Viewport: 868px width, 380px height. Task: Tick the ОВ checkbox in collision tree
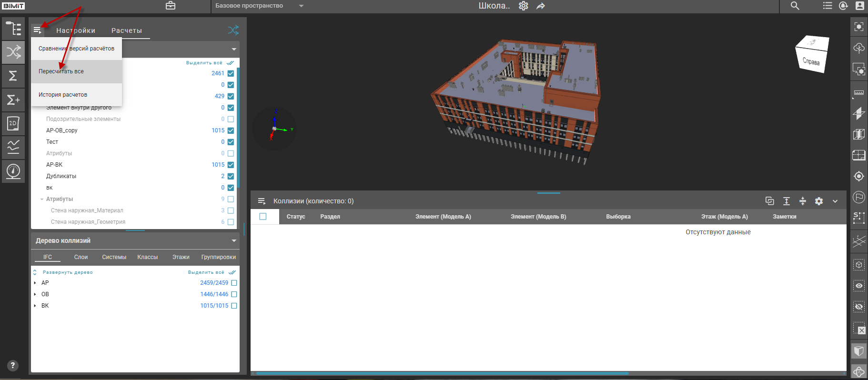coord(234,294)
